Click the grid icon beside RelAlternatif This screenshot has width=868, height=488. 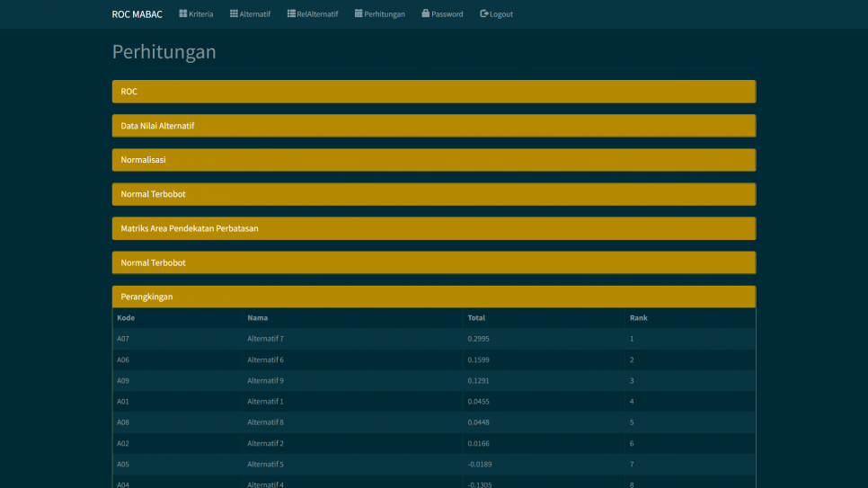pyautogui.click(x=291, y=13)
